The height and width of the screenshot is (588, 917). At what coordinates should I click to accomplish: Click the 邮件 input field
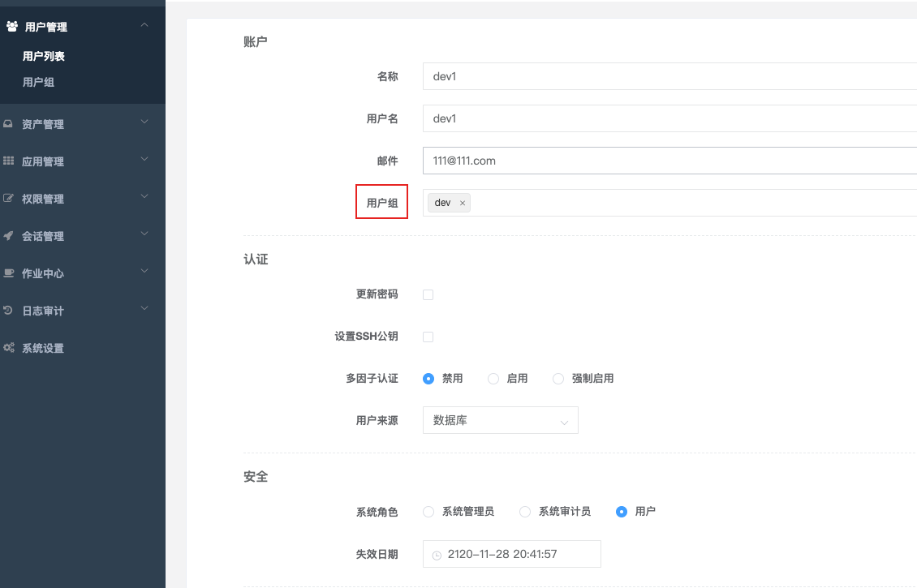point(669,161)
